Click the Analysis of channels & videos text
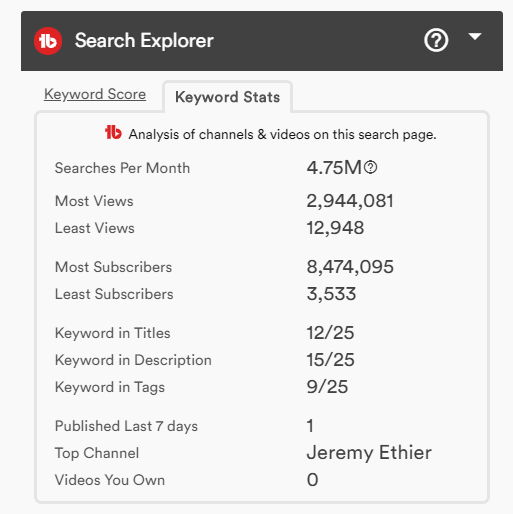The height and width of the screenshot is (514, 513). pyautogui.click(x=283, y=134)
